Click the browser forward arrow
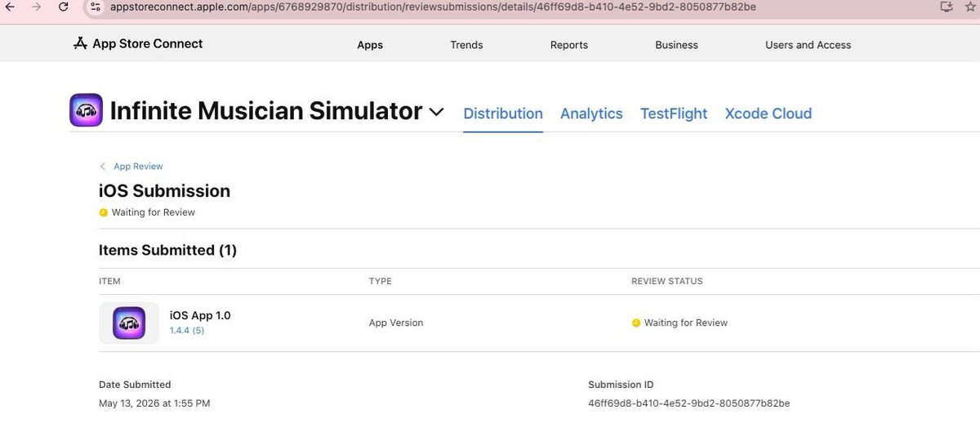Viewport: 980px width, 423px height. point(36,7)
